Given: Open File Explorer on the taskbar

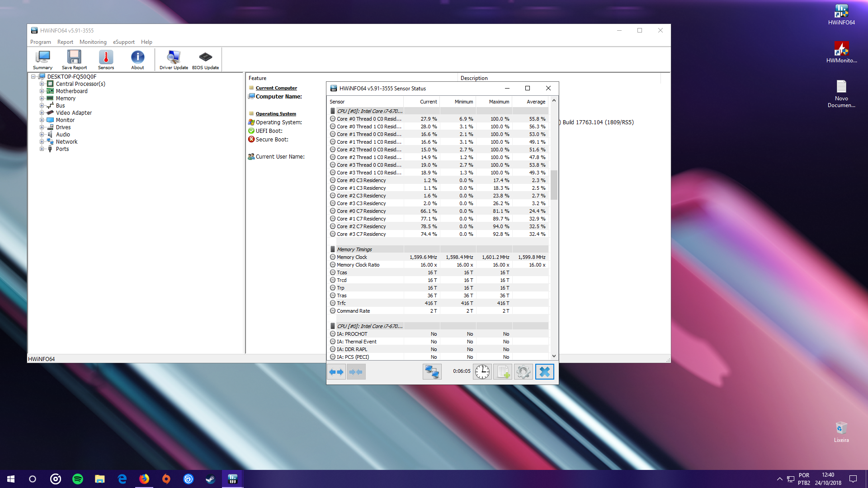Looking at the screenshot, I should [x=100, y=479].
